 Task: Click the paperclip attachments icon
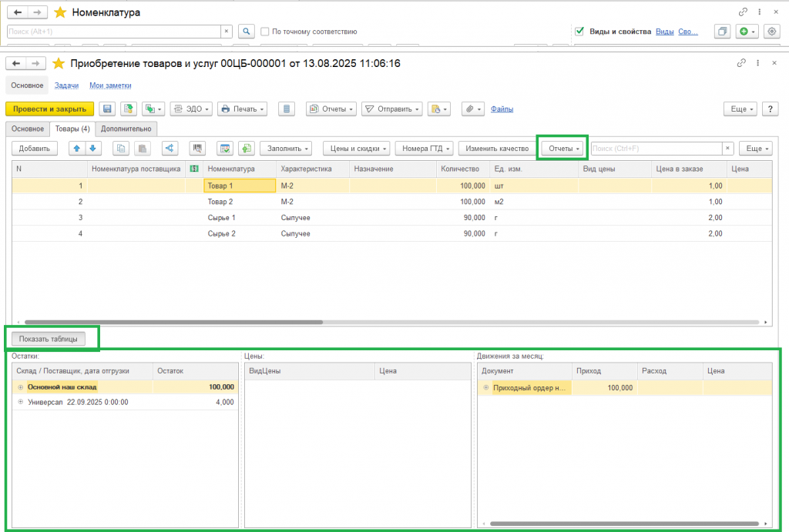468,109
